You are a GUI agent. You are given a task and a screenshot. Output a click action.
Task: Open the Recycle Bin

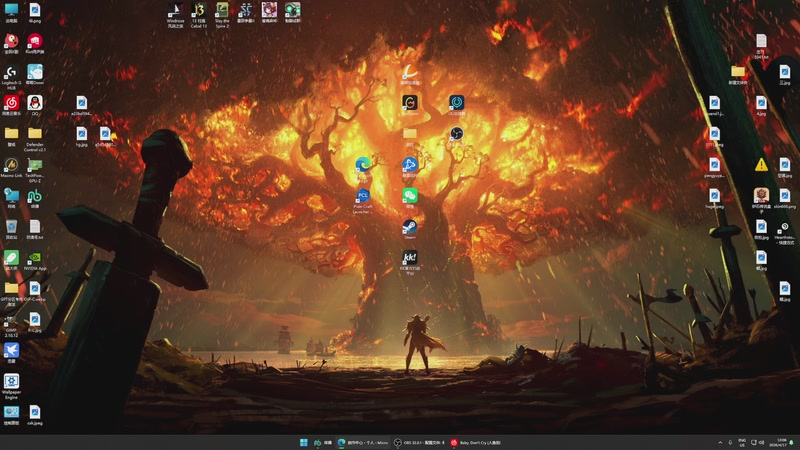click(x=11, y=229)
